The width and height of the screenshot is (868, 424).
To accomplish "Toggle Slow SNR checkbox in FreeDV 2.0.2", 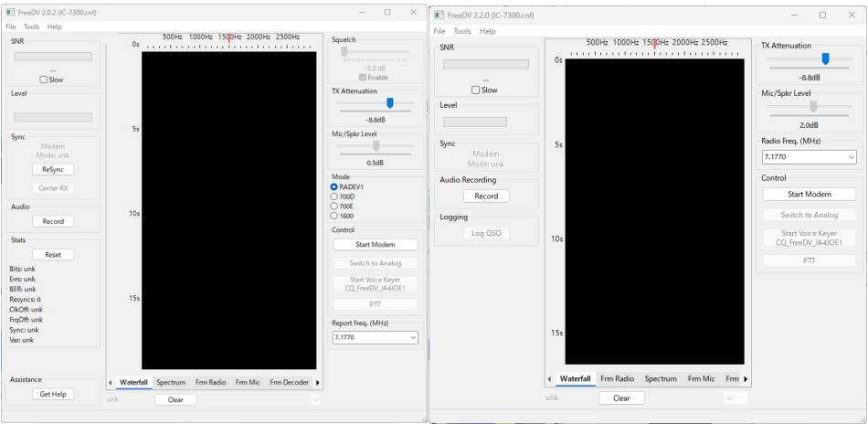I will click(52, 79).
